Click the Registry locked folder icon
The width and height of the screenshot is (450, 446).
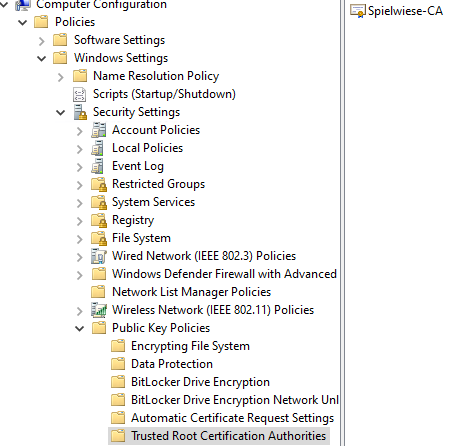coord(99,220)
